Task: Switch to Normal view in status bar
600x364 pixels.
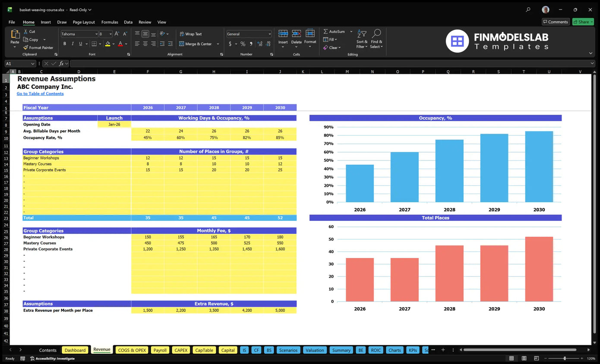Action: click(512, 358)
